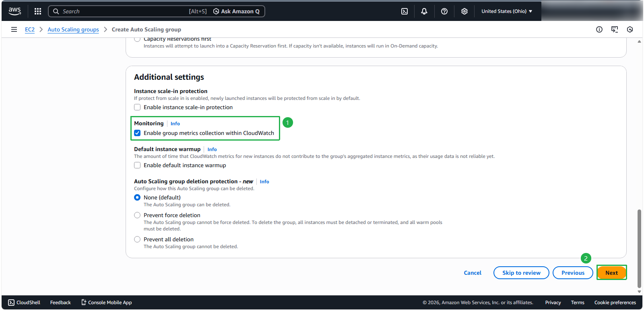Click in the Search input field
Image resolution: width=644 pixels, height=311 pixels.
click(125, 11)
